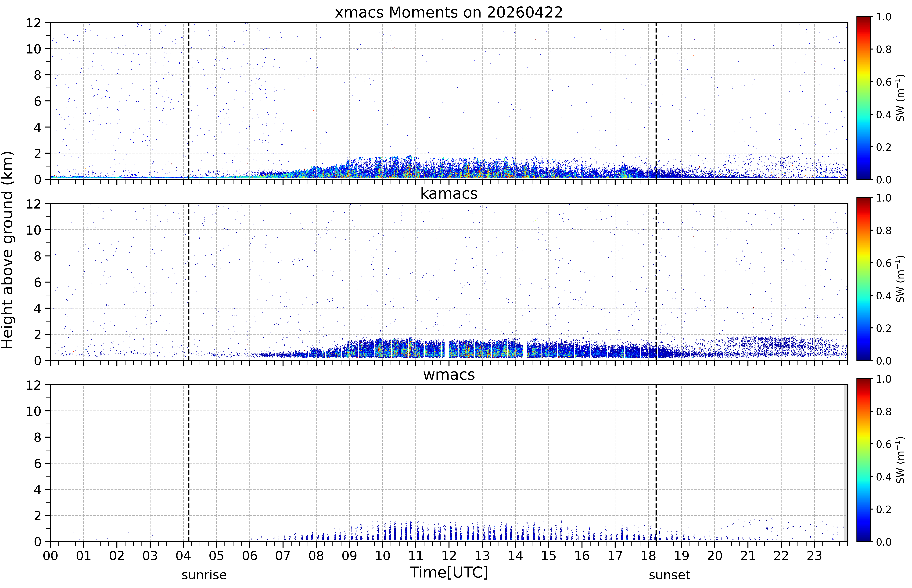Screen dimensions: 912x588
Task: Click the 23 hour tick label on time axis
Action: [814, 556]
